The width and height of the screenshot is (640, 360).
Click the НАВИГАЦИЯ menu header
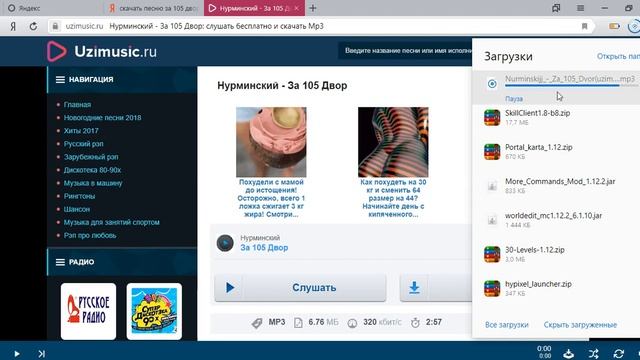tap(122, 80)
